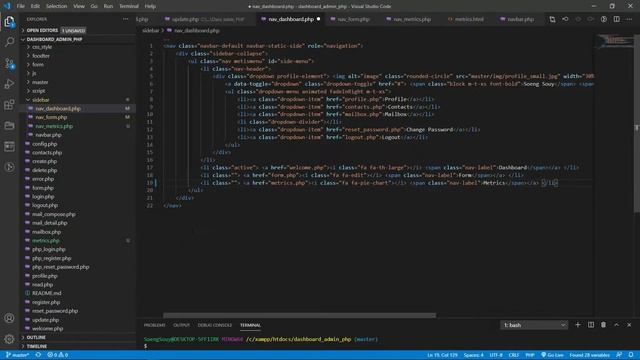Open the Explorer view in activity bar
Viewport: 640px width, 360px height.
(x=9, y=21)
